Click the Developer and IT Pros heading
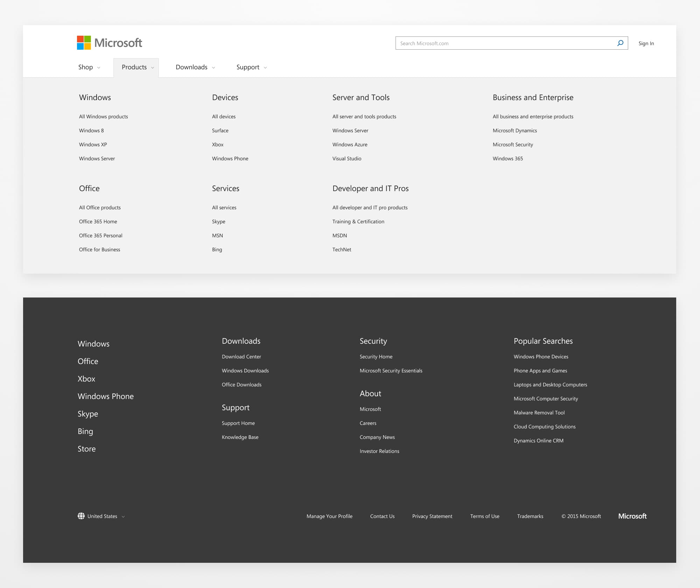The width and height of the screenshot is (700, 588). tap(371, 188)
